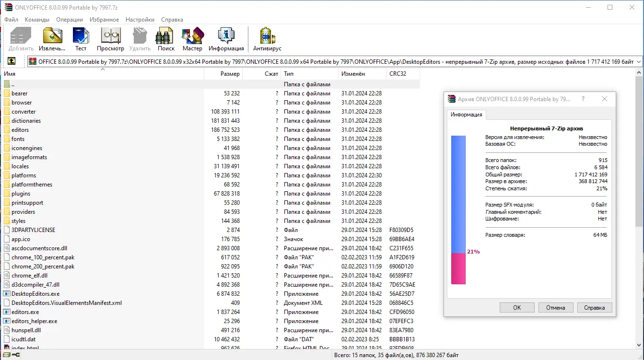This screenshot has width=644, height=360.
Task: Select the printsupport folder row
Action: tap(210, 203)
